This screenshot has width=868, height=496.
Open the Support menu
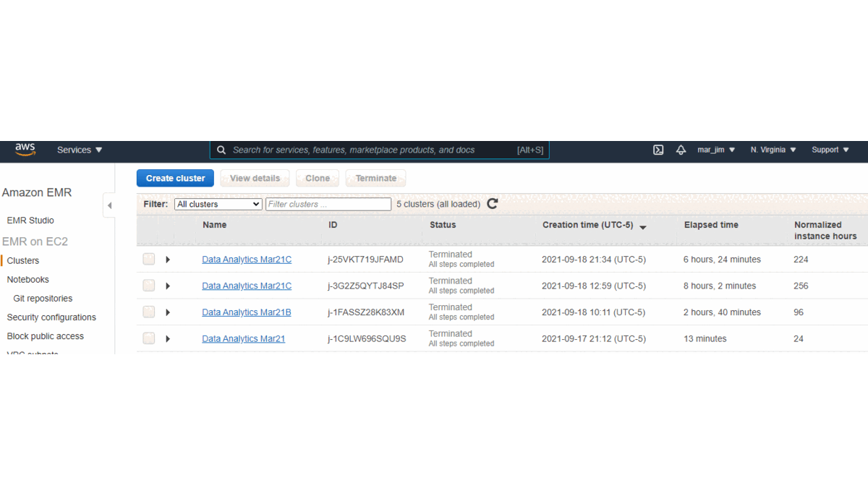pos(830,150)
